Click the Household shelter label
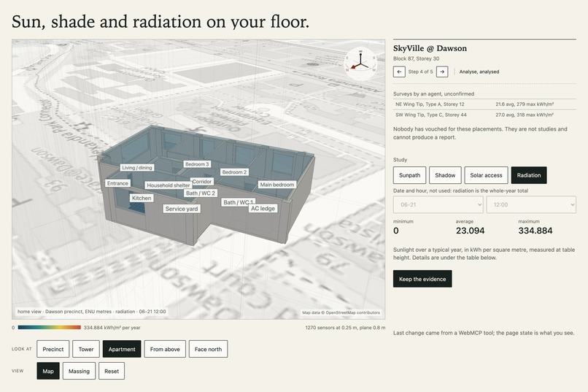 point(169,185)
